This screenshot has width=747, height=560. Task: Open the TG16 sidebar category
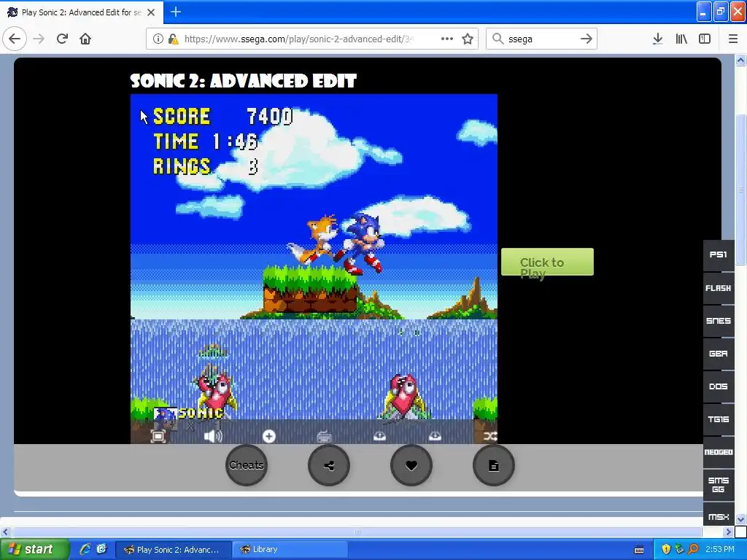(x=719, y=419)
